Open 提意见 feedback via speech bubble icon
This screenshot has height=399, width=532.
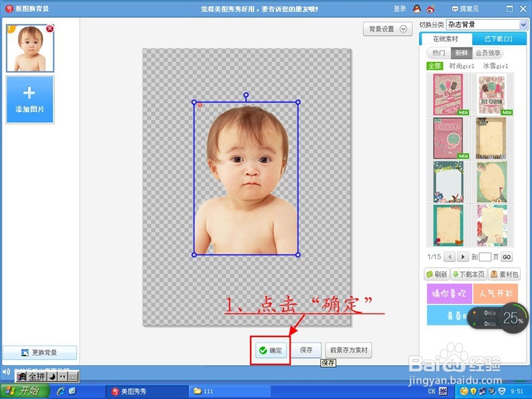pos(455,9)
